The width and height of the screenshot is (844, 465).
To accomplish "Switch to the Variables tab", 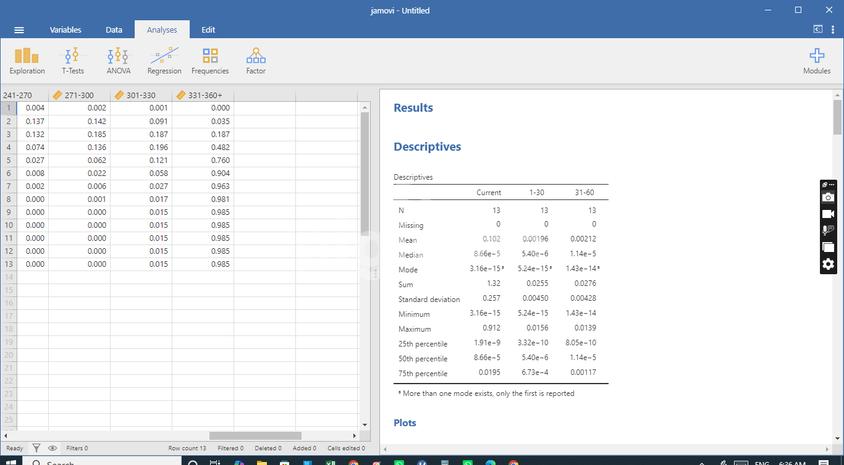I will [x=65, y=30].
